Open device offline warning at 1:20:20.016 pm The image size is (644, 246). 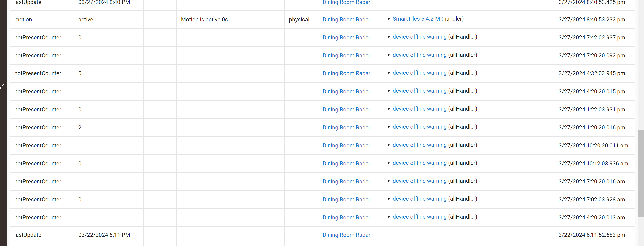(419, 127)
